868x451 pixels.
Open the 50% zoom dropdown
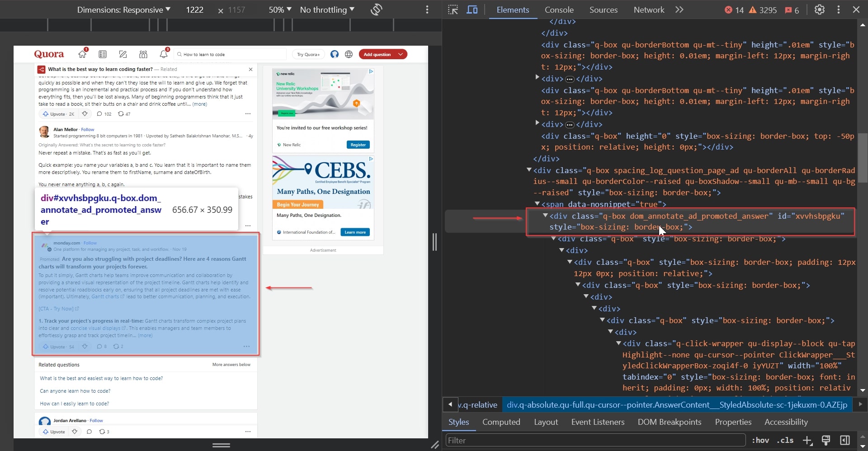point(279,9)
